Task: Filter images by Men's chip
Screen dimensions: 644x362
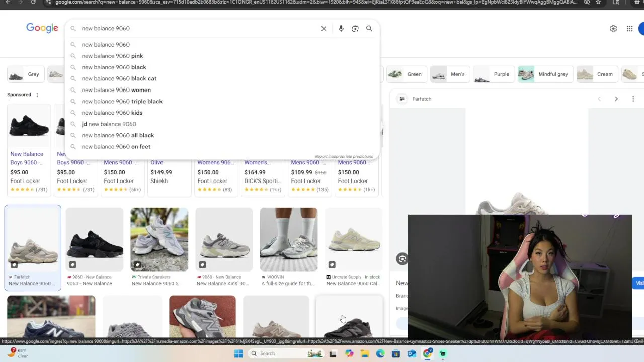Action: pos(450,74)
